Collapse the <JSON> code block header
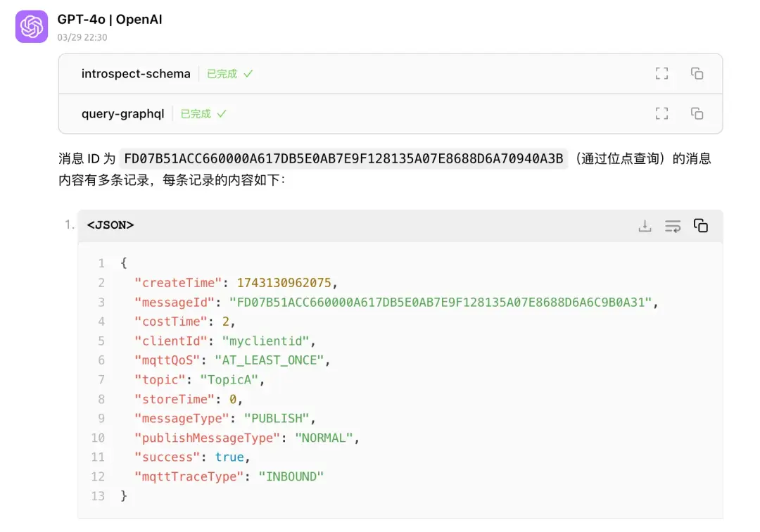Image resolution: width=760 pixels, height=532 pixels. click(110, 225)
